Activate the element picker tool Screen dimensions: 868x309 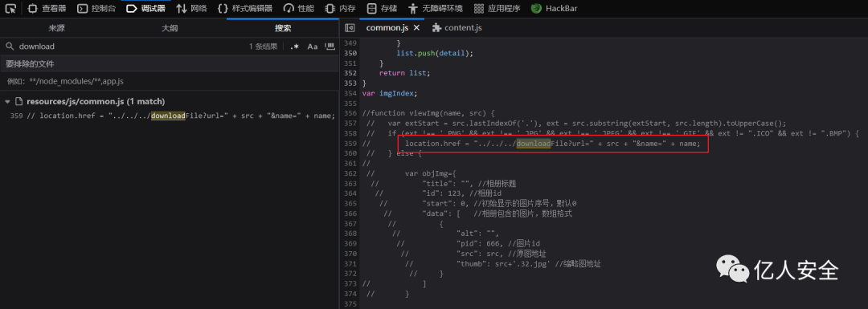[10, 8]
